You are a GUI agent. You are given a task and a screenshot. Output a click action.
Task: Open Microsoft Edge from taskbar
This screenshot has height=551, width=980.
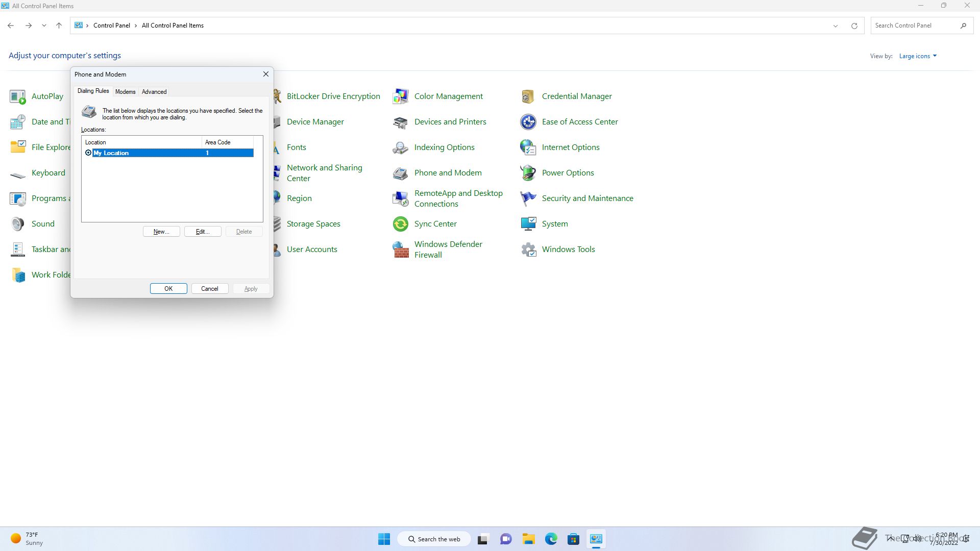[x=551, y=539]
